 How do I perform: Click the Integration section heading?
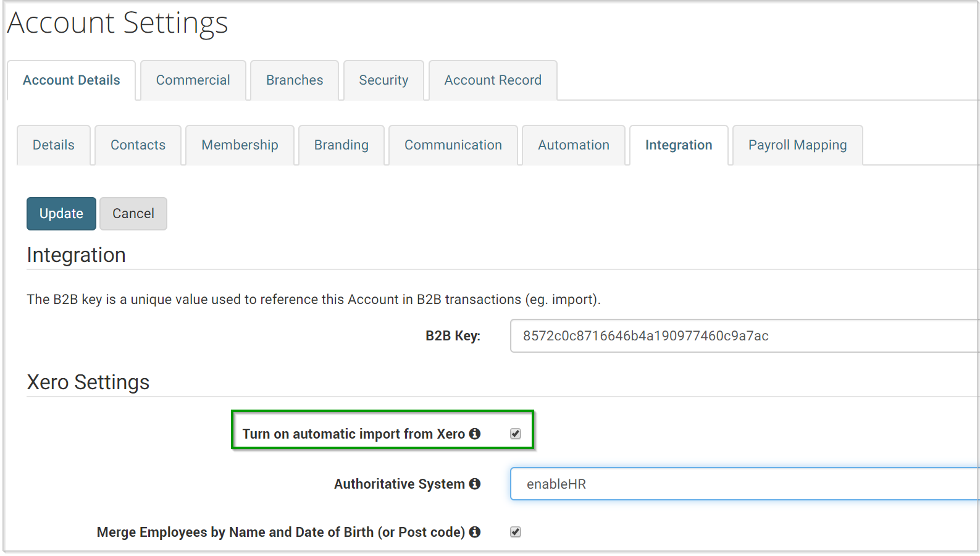tap(77, 255)
